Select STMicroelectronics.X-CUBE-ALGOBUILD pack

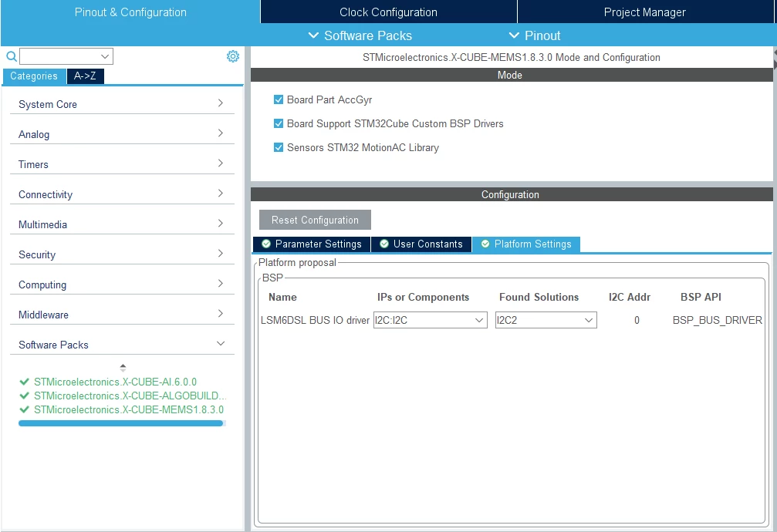pos(130,396)
